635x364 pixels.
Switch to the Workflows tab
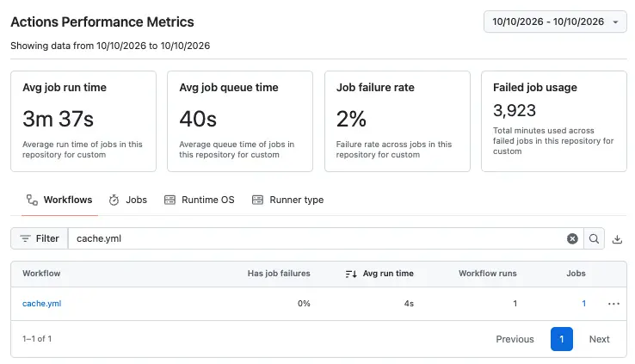(59, 200)
